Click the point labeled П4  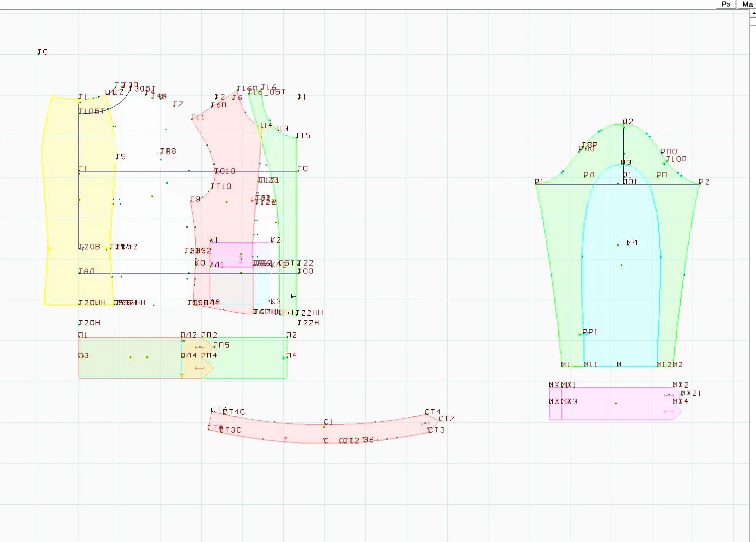click(x=292, y=355)
